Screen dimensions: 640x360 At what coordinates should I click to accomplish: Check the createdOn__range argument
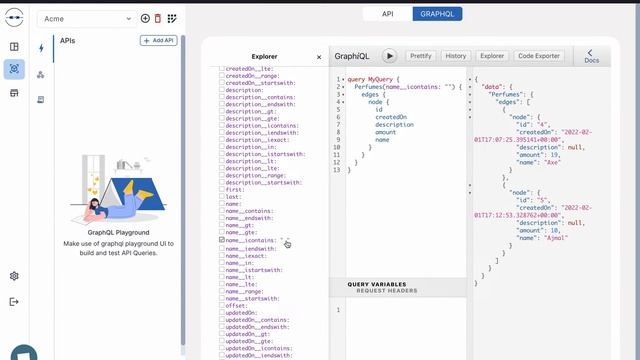pyautogui.click(x=222, y=76)
